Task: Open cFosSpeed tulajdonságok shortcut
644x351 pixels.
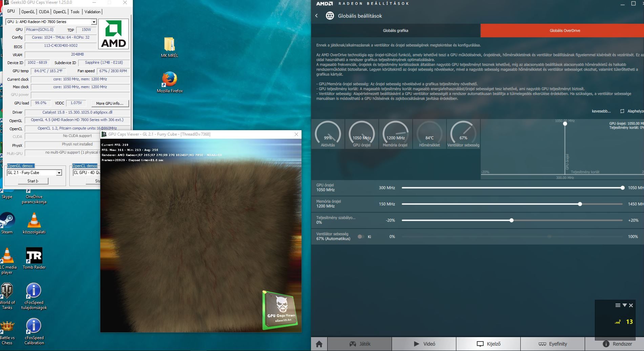Action: click(34, 296)
